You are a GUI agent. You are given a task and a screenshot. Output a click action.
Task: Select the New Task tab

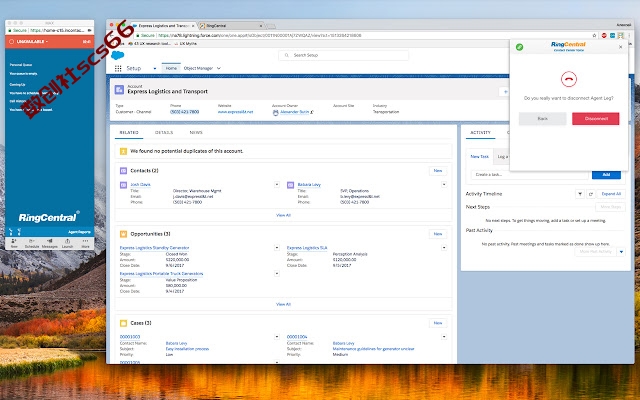point(479,157)
